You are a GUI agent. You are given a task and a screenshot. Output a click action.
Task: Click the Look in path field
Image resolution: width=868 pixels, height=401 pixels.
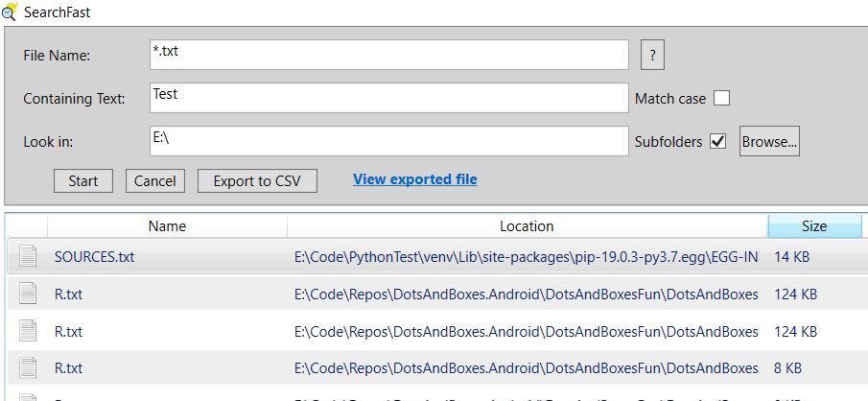[x=388, y=141]
